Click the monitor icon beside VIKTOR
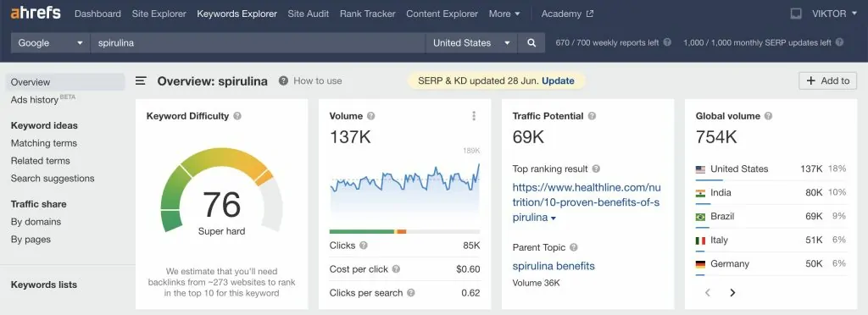Image resolution: width=868 pixels, height=315 pixels. point(795,14)
